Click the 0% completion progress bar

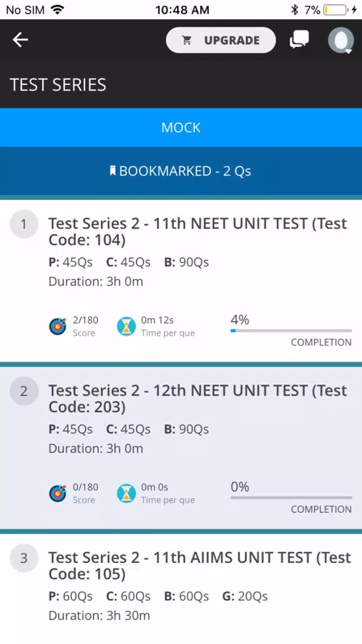[x=291, y=497]
